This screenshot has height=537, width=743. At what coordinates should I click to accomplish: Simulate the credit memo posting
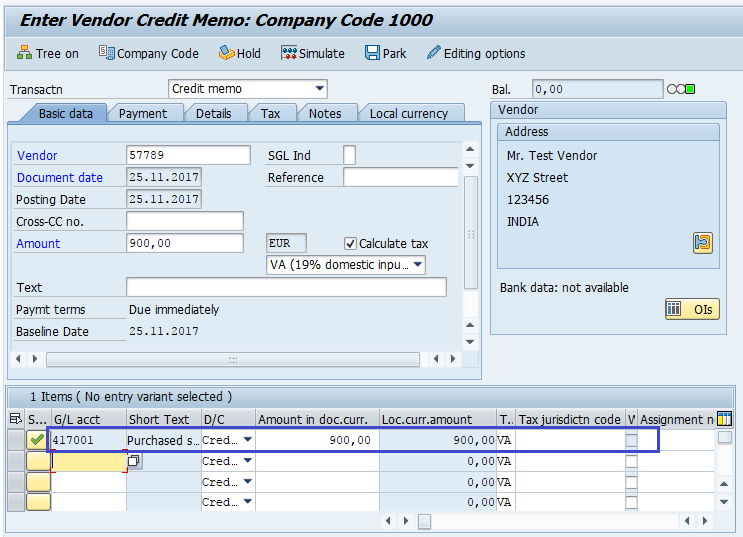(313, 54)
